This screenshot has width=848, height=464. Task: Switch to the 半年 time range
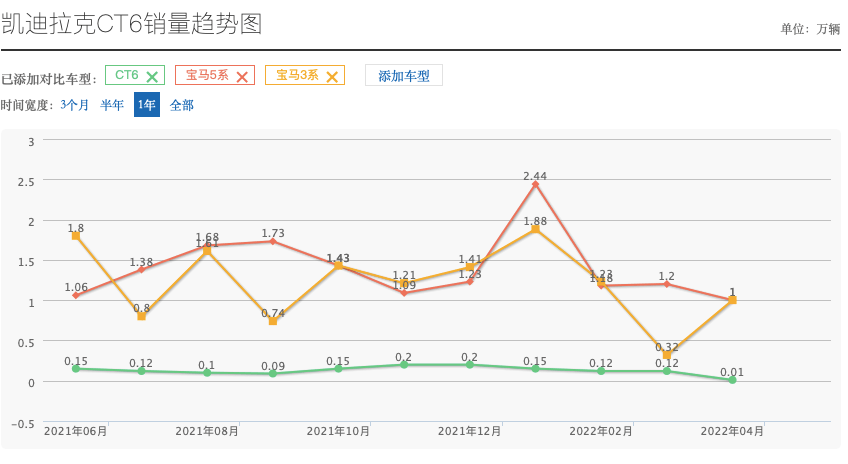coord(112,105)
